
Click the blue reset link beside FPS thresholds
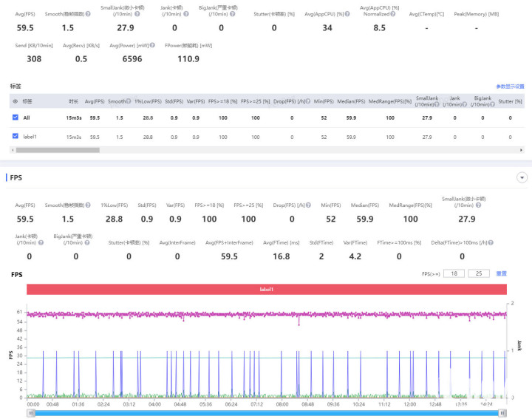[501, 273]
